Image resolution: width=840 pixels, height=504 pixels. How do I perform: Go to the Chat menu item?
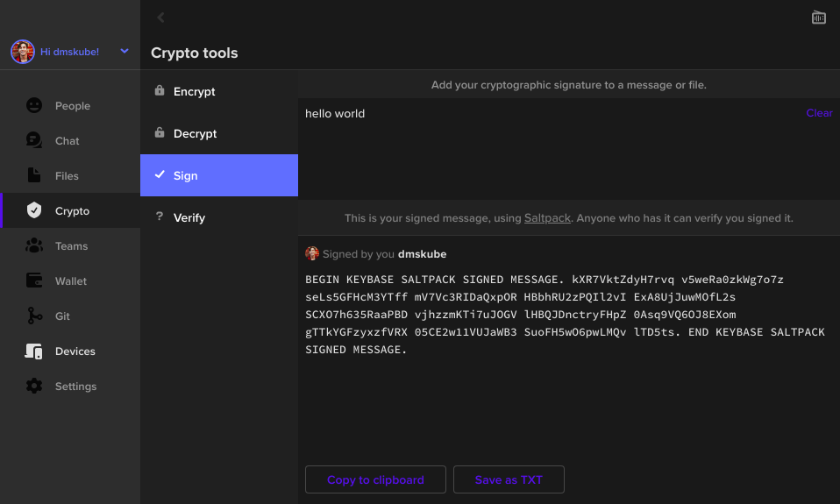coord(70,141)
